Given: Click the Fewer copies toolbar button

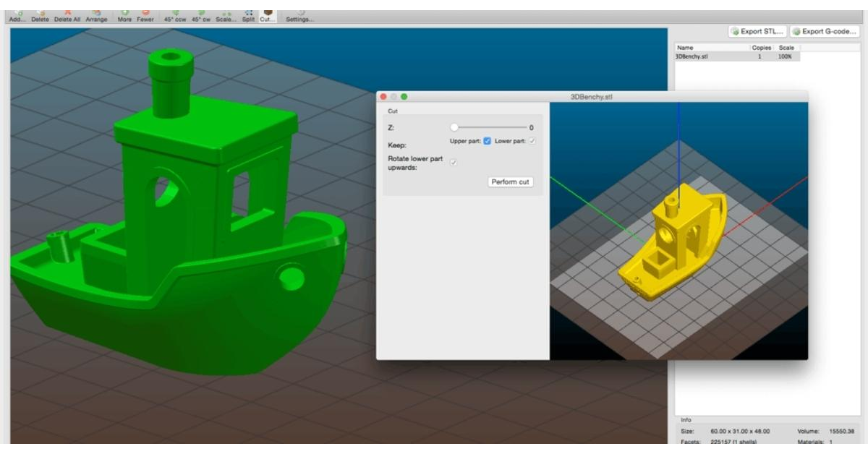Looking at the screenshot, I should (x=145, y=17).
